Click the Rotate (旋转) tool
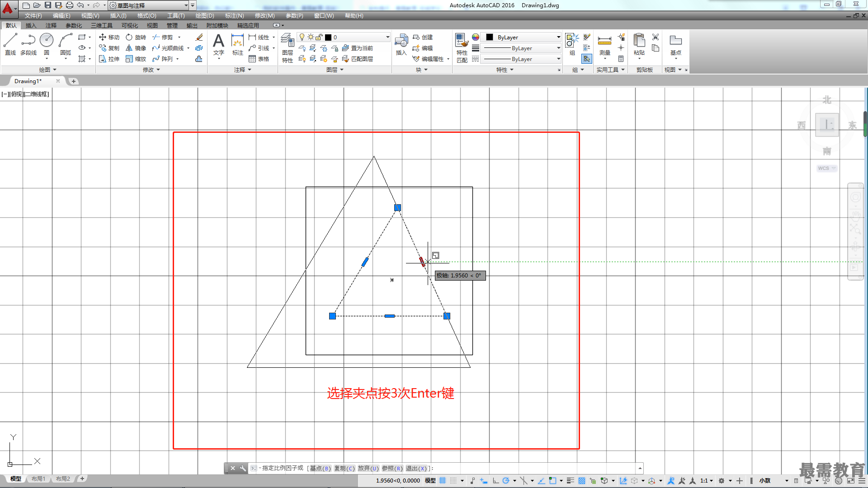Screen dimensions: 868x488 pos(136,37)
